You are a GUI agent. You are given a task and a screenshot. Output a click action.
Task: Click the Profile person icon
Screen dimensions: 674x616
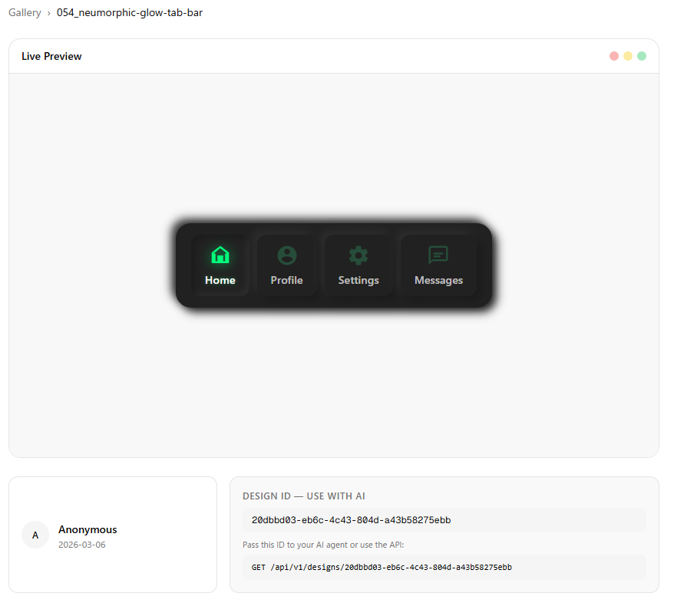286,255
